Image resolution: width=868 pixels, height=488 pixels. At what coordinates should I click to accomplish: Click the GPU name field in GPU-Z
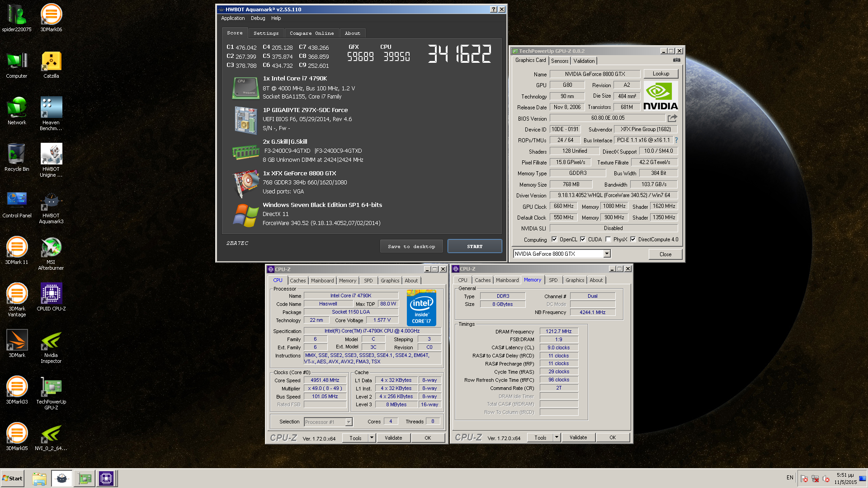(595, 74)
